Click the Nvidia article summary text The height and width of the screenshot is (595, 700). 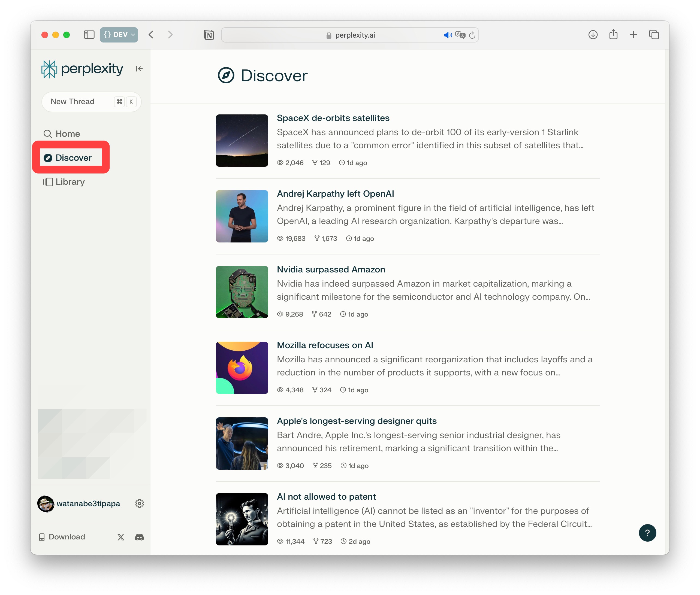[433, 290]
